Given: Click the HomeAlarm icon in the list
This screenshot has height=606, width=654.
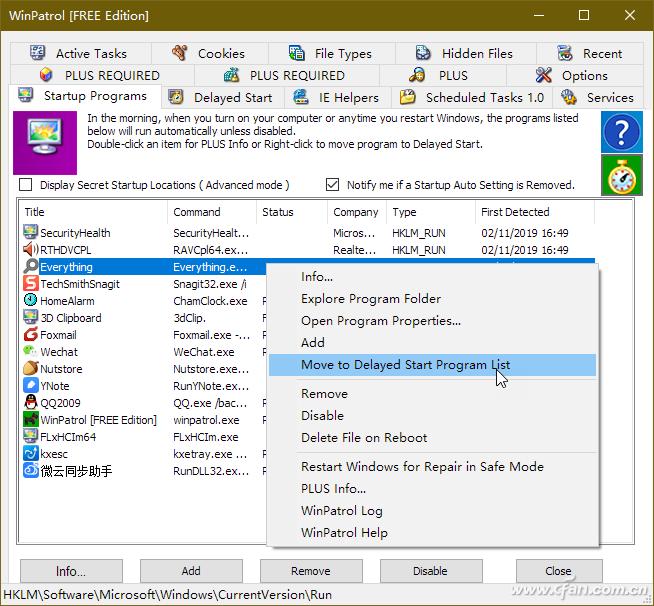Looking at the screenshot, I should 30,301.
